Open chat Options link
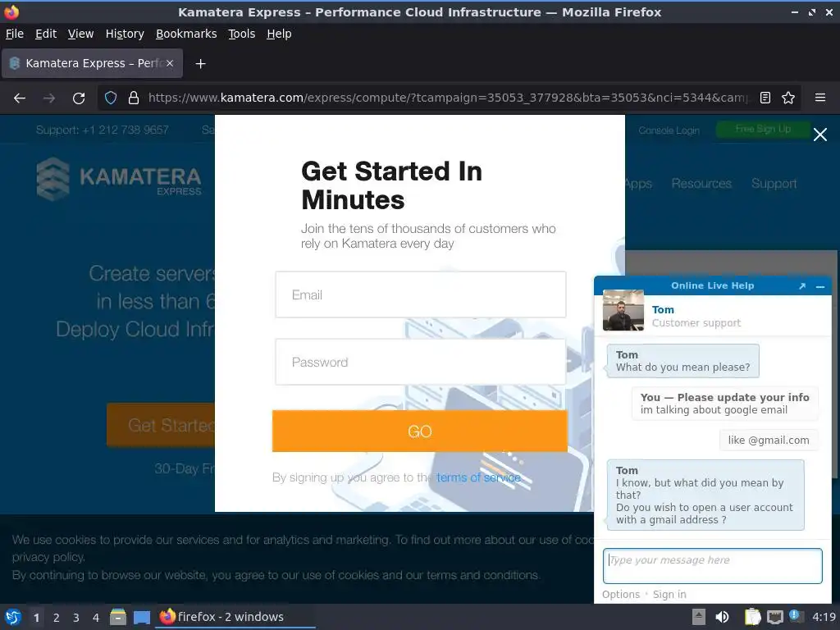Image resolution: width=840 pixels, height=630 pixels. [621, 595]
